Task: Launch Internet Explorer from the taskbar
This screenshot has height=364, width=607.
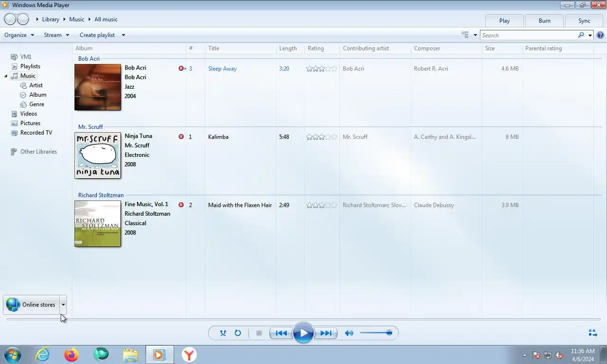Action: pos(43,355)
